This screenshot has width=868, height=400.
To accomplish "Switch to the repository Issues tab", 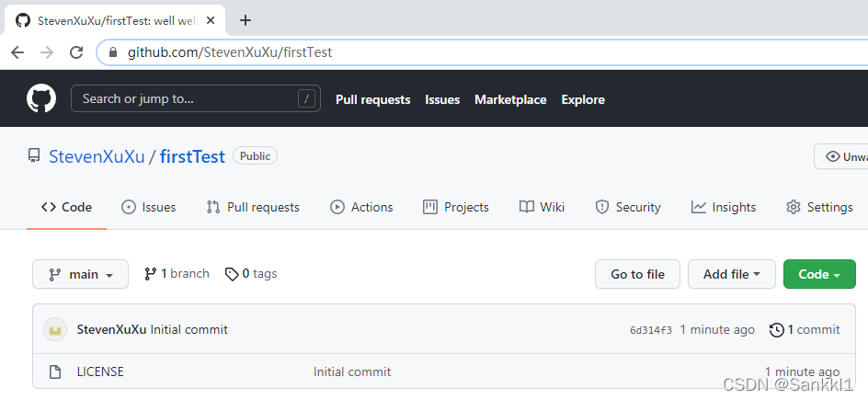I will click(148, 208).
